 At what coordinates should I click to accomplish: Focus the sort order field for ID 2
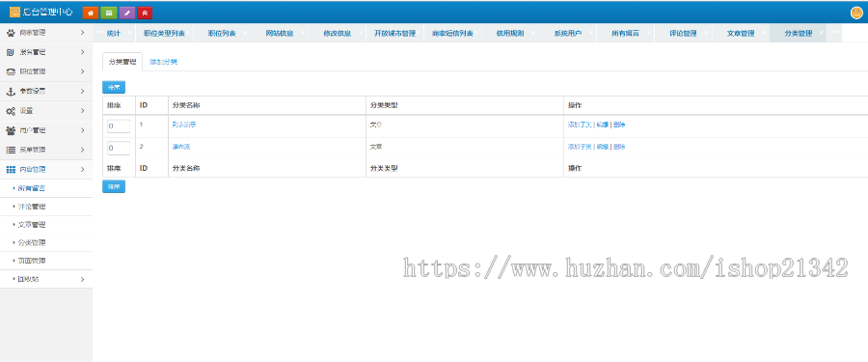click(119, 148)
